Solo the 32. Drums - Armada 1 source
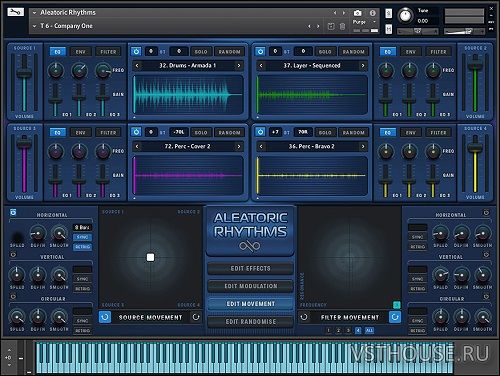 [x=201, y=52]
